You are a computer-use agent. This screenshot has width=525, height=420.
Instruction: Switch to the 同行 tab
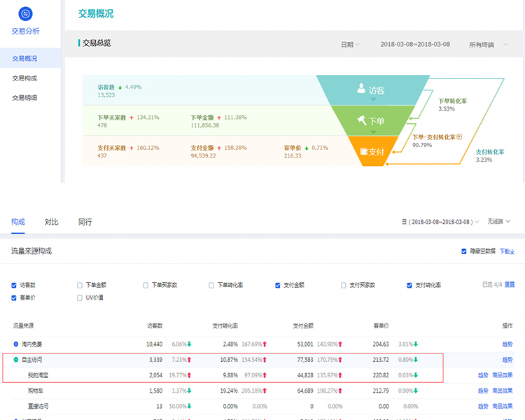tap(85, 222)
